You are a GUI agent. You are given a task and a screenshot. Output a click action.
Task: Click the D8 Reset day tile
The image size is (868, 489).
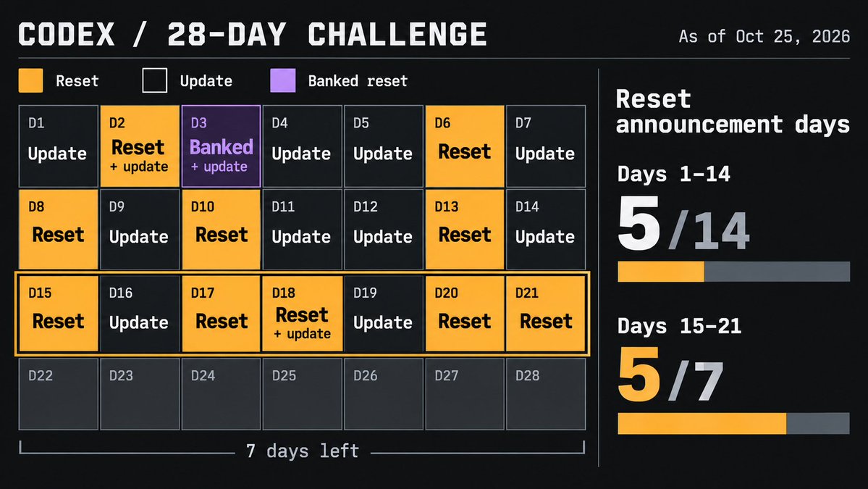click(x=58, y=229)
